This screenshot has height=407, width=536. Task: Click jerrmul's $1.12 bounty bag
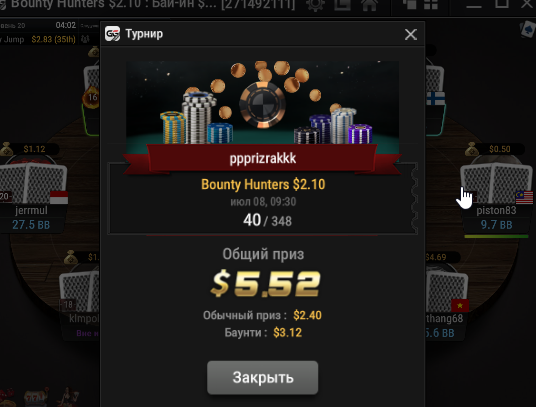pos(7,149)
